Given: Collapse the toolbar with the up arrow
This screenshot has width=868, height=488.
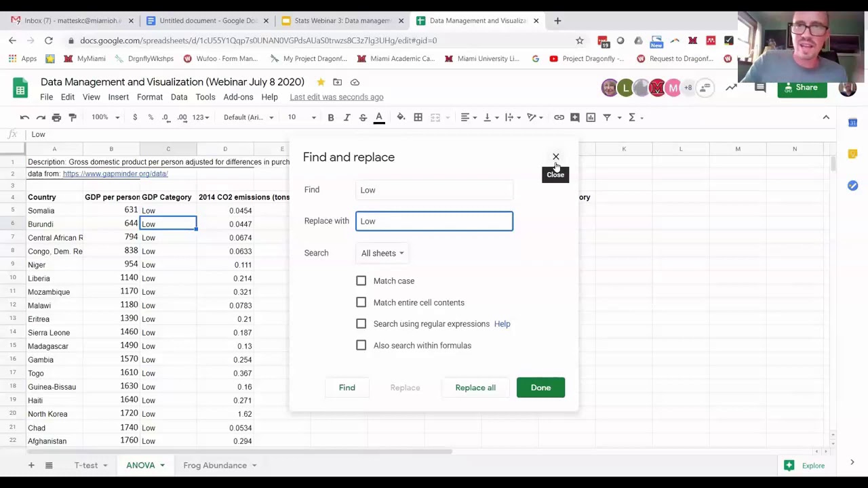Looking at the screenshot, I should pyautogui.click(x=826, y=117).
